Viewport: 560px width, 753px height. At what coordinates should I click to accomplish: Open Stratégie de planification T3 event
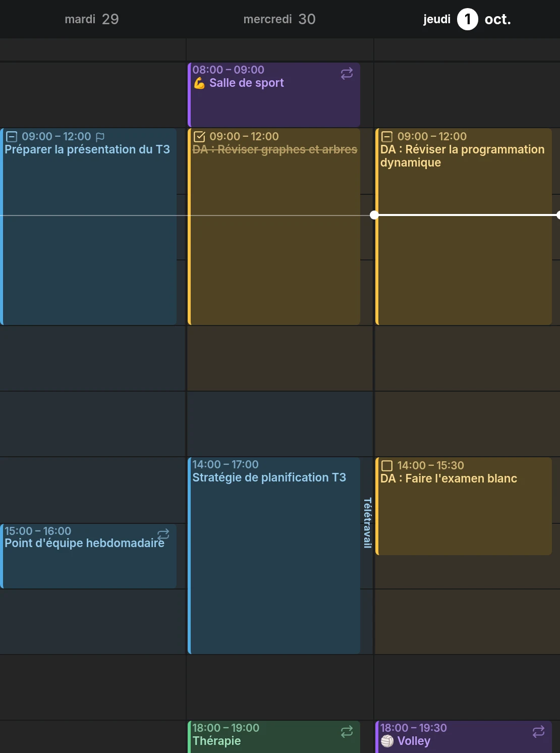(274, 556)
